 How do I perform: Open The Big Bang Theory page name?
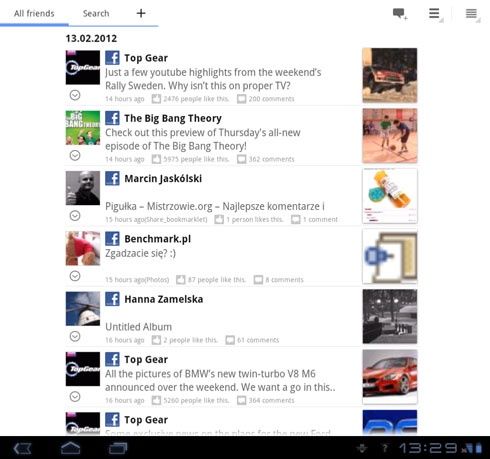(173, 118)
